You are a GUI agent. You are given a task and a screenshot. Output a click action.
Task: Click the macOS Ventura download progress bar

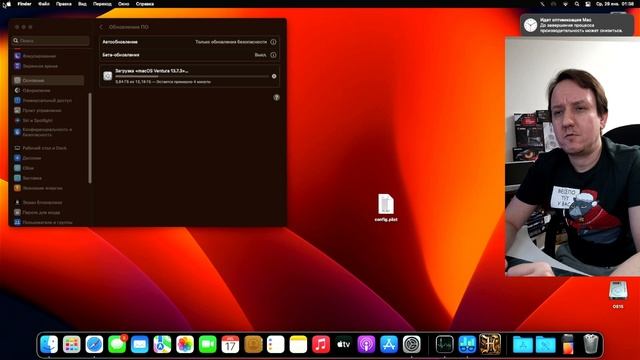coord(192,76)
